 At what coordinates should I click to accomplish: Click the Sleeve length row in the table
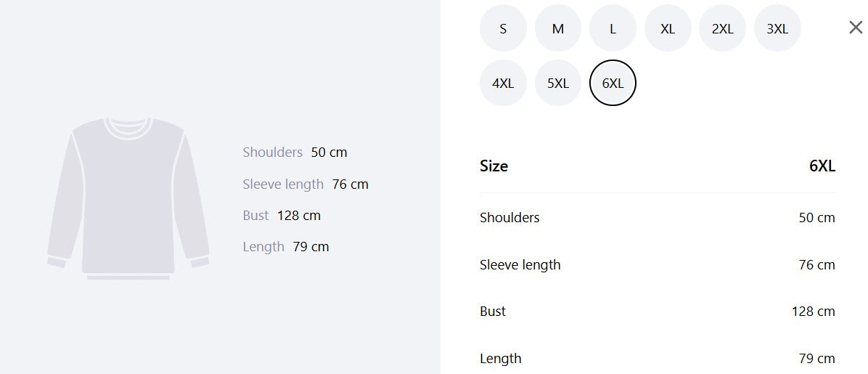click(657, 264)
